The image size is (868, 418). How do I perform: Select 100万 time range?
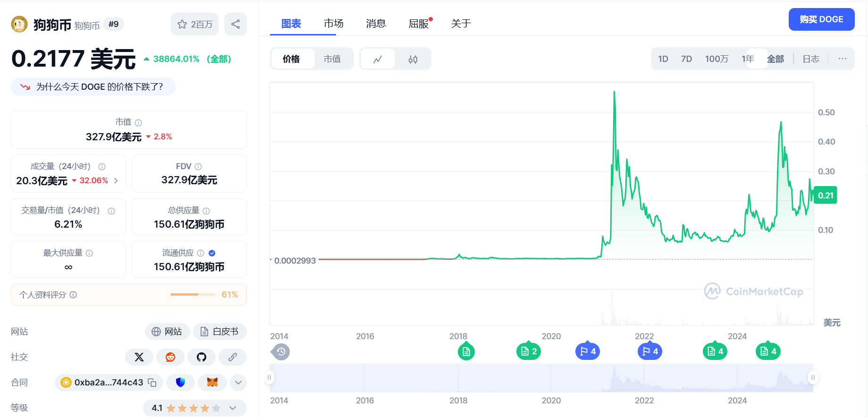(x=716, y=59)
